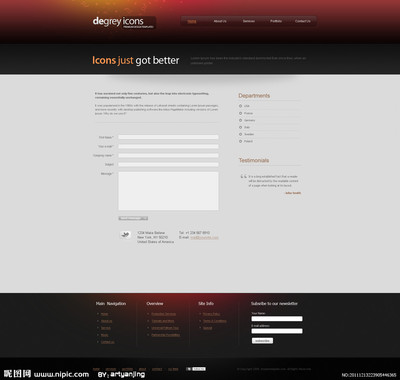Image resolution: width=400 pixels, height=380 pixels.
Task: Click the John Smith testimonial author
Action: coord(293,193)
